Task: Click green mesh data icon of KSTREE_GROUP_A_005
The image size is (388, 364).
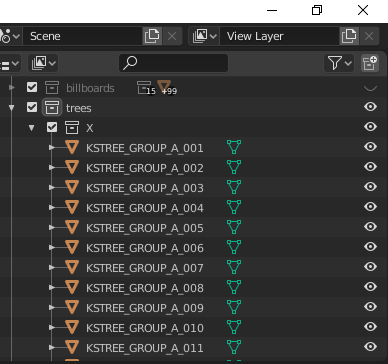Action: (x=234, y=227)
